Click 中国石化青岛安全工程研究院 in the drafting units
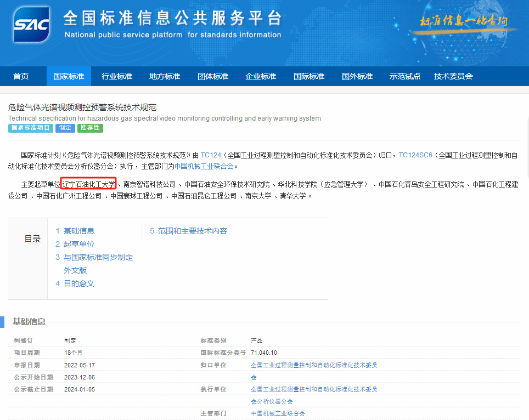 (x=421, y=184)
